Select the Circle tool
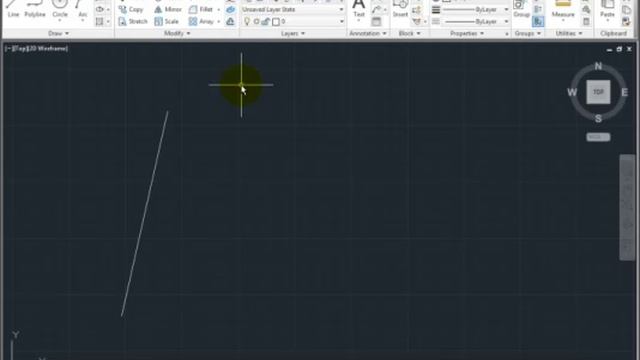The width and height of the screenshot is (640, 360). pyautogui.click(x=60, y=9)
